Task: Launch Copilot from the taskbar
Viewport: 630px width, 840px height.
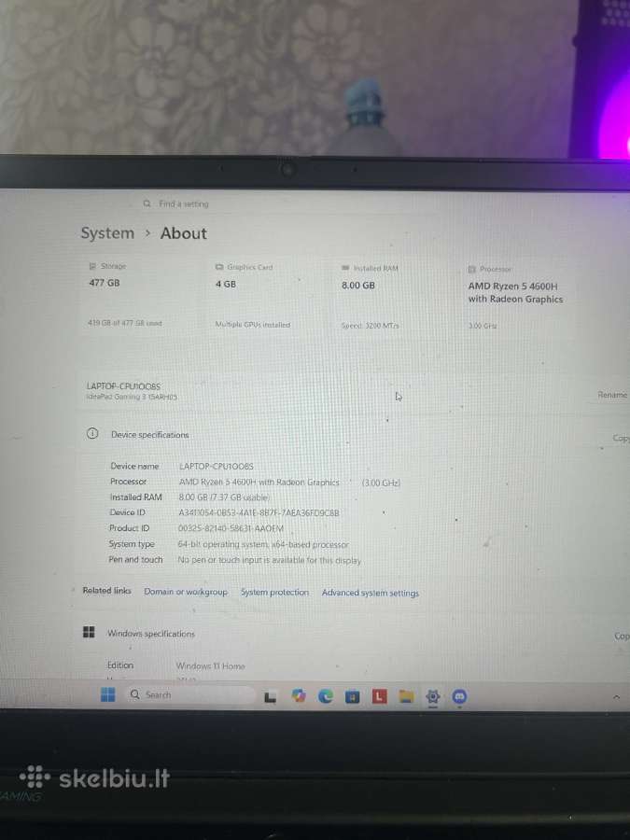Action: (x=299, y=696)
